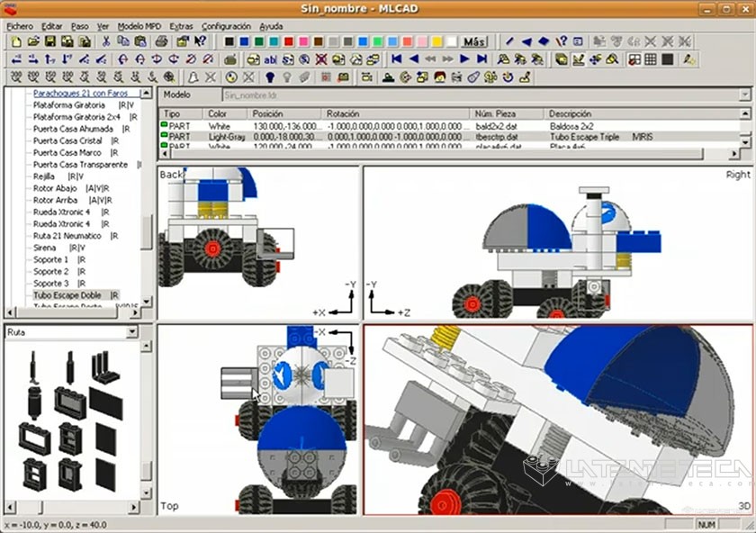756x533 pixels.
Task: Open the Modelo file dropdown
Action: point(744,95)
